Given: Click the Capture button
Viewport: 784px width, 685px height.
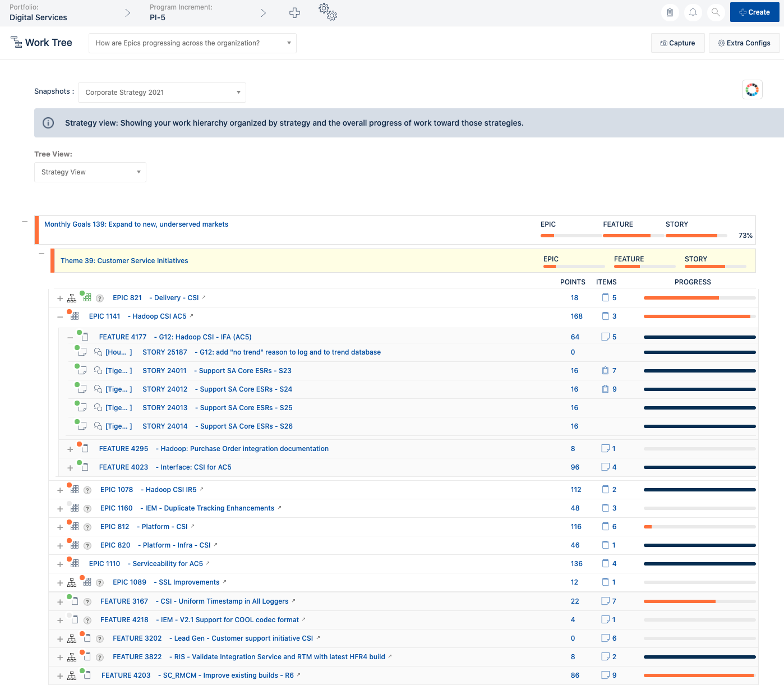Looking at the screenshot, I should click(x=677, y=43).
